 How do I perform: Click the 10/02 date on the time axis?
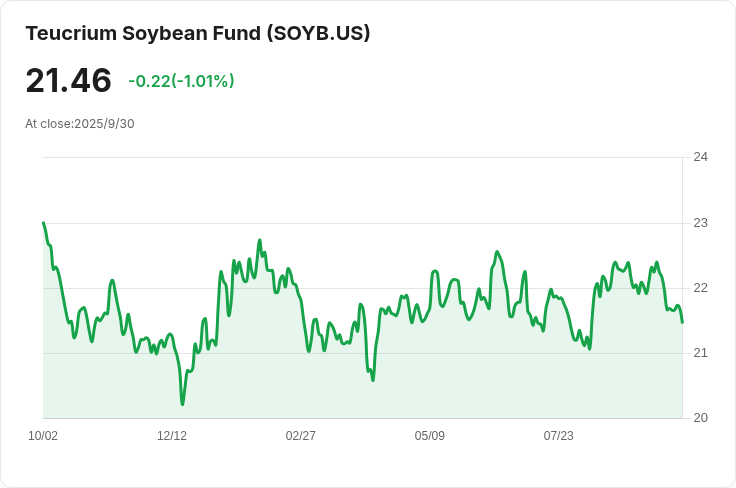43,436
